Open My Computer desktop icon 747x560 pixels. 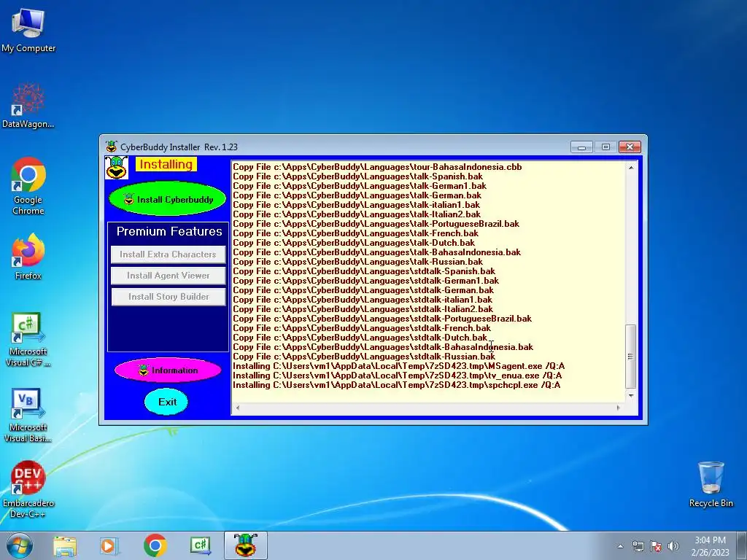pyautogui.click(x=28, y=29)
